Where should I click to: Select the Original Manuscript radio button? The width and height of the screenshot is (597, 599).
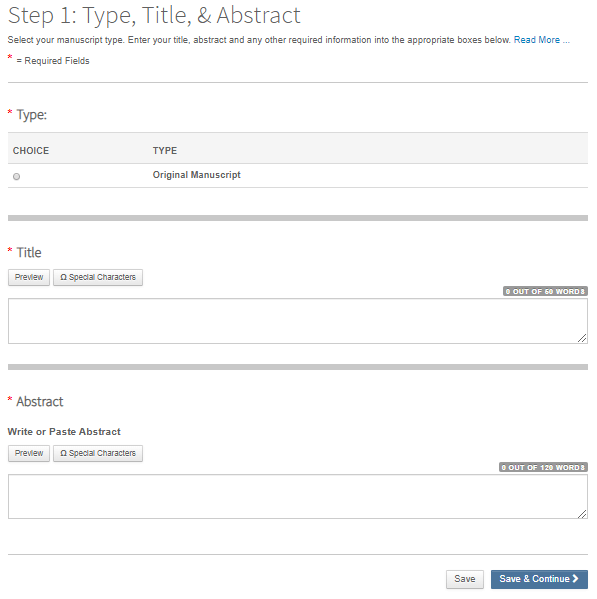[16, 176]
